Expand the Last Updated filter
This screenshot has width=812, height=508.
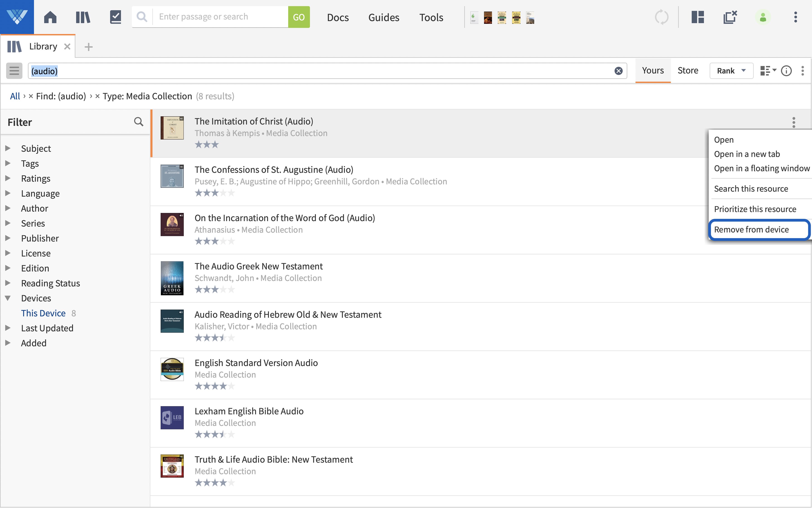coord(8,327)
